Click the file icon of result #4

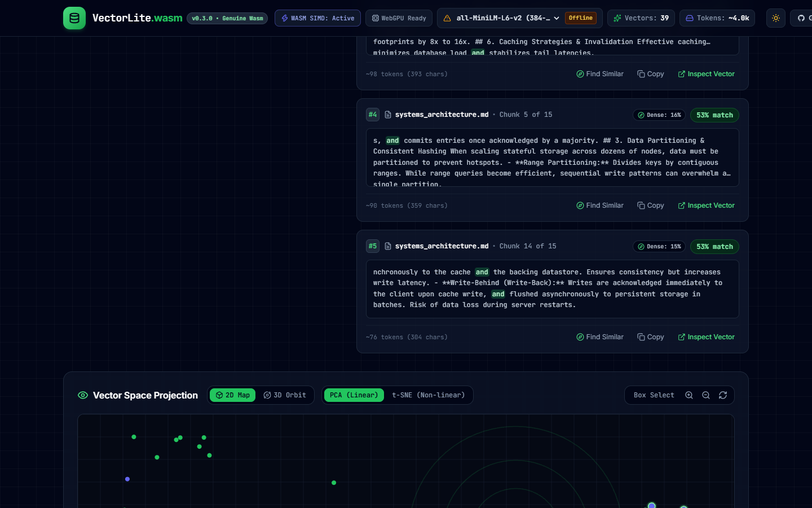click(x=388, y=115)
